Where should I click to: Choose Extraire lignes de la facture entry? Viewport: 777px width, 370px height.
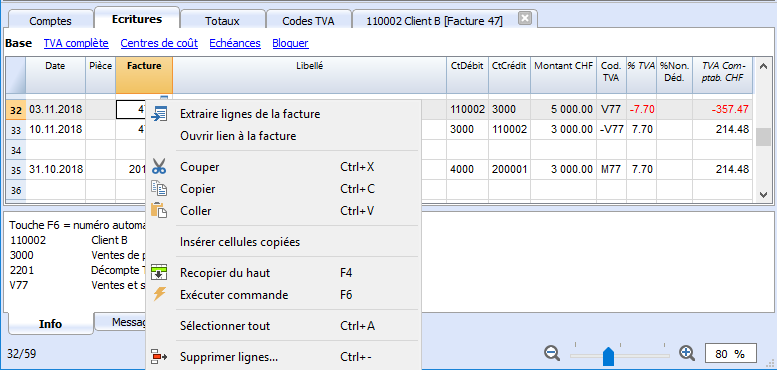[x=283, y=114]
